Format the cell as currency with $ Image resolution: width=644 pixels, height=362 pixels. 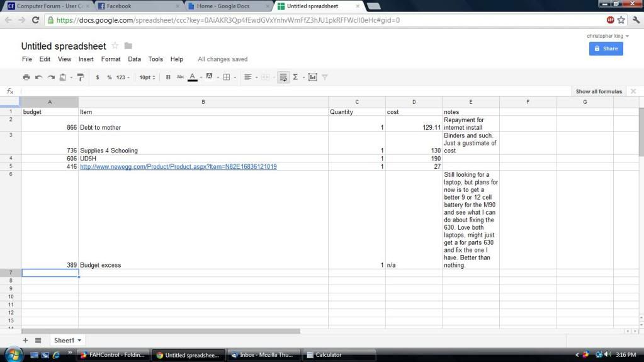click(x=98, y=77)
